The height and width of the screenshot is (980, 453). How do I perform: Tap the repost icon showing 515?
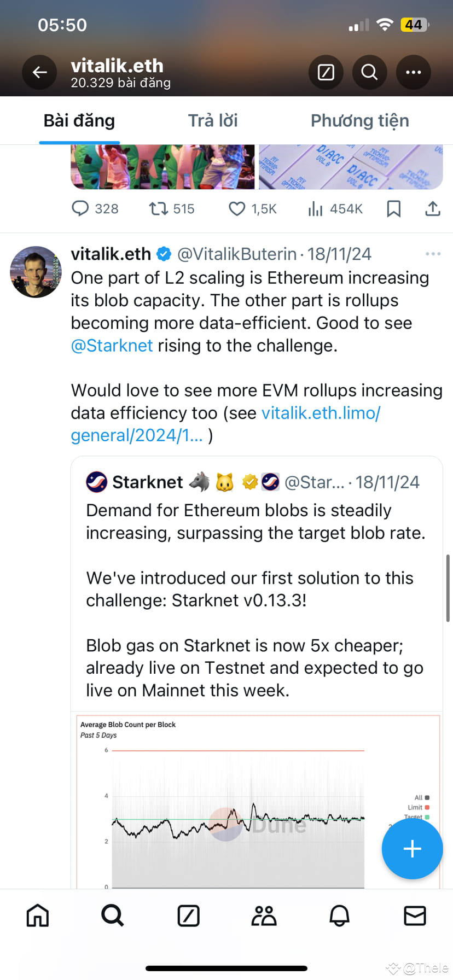coord(158,208)
